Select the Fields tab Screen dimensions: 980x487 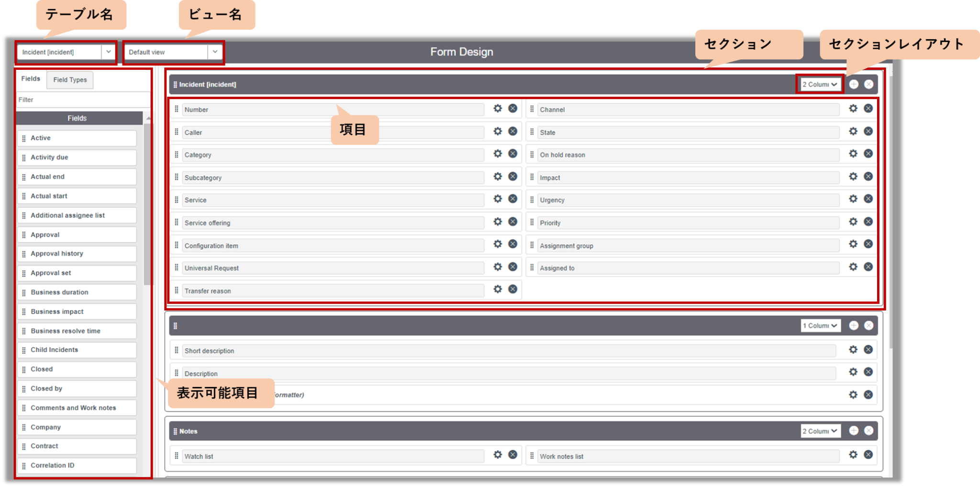point(31,79)
